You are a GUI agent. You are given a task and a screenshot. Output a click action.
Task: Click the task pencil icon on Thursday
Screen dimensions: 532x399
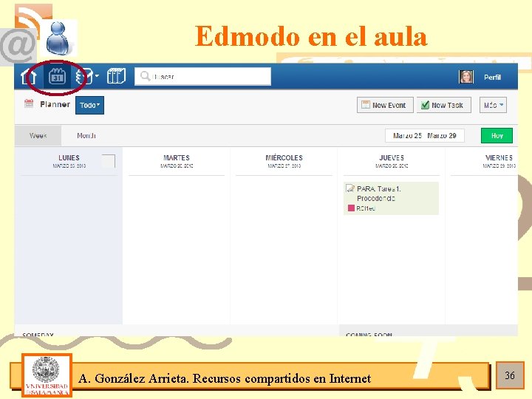point(350,188)
